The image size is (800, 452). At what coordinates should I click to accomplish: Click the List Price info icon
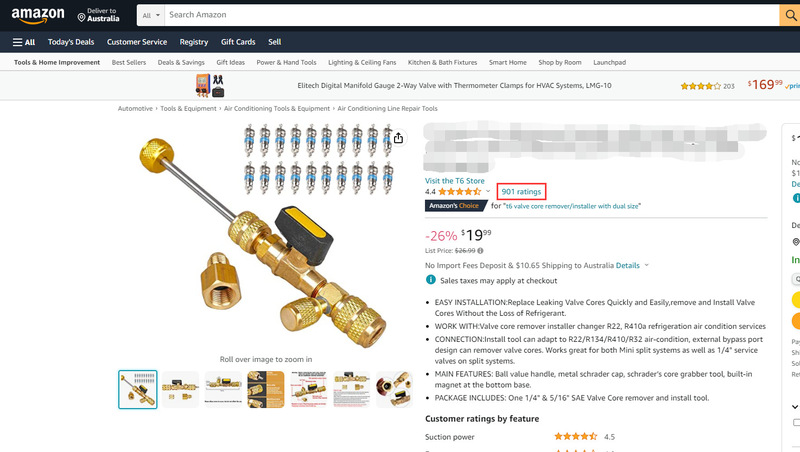(x=480, y=250)
